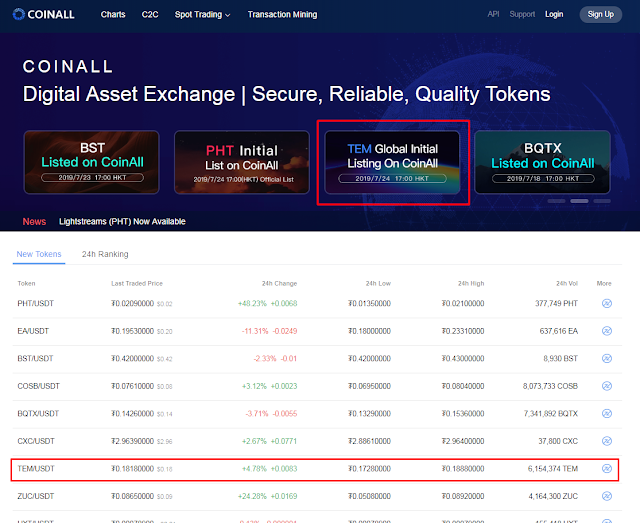Click the +24.28% change value for ZUC
The image size is (640, 523).
pyautogui.click(x=252, y=496)
